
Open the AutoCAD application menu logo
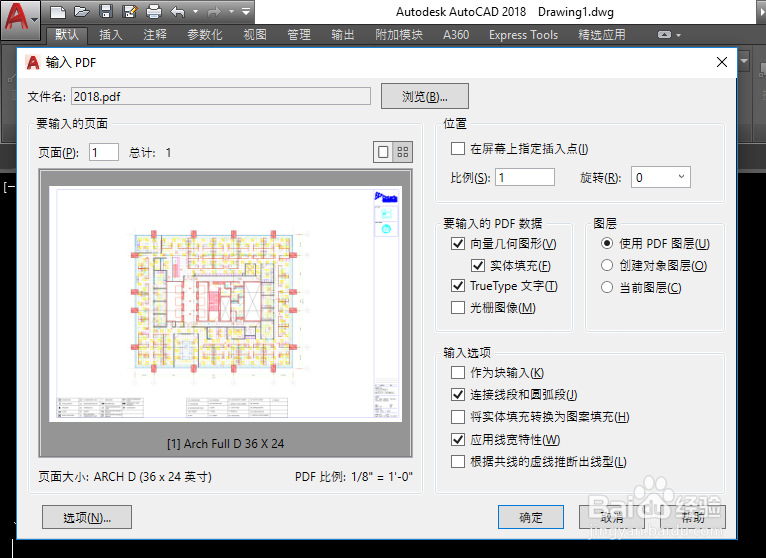pyautogui.click(x=20, y=20)
